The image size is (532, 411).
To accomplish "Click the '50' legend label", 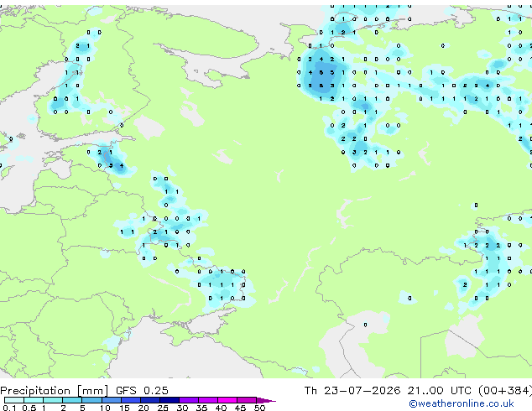I will click(x=259, y=408).
